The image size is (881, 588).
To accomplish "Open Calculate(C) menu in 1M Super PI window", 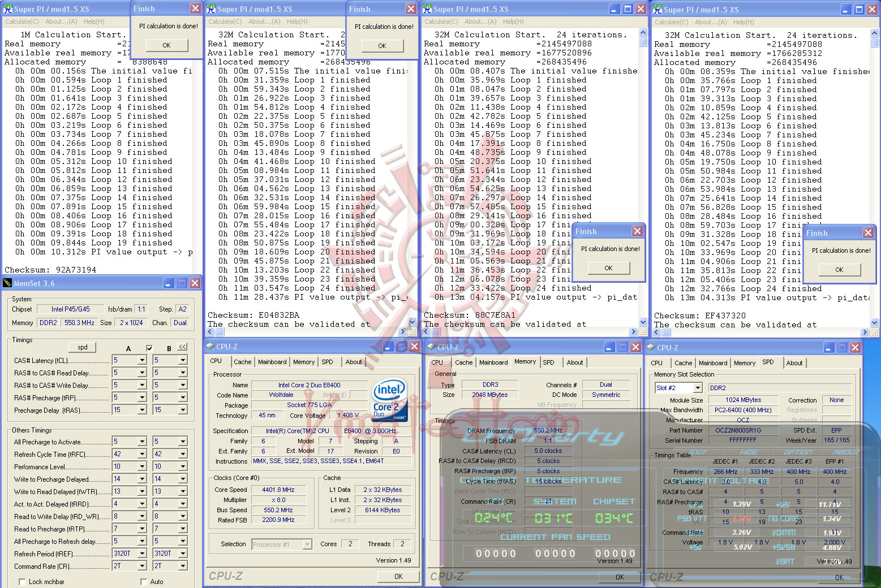I will (x=22, y=21).
